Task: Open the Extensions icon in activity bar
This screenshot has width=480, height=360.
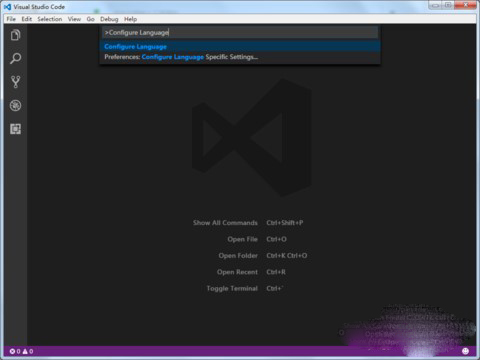Action: [x=15, y=129]
